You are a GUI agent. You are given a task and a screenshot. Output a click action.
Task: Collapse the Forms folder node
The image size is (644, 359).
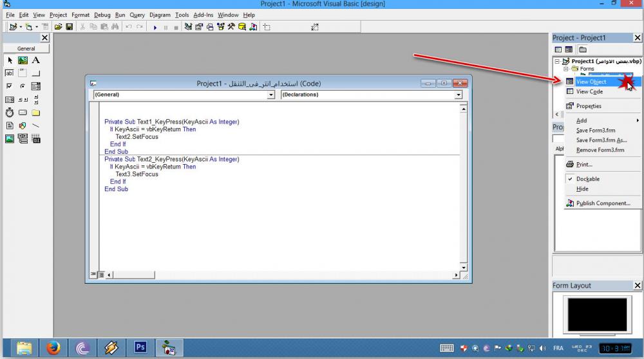pos(566,69)
